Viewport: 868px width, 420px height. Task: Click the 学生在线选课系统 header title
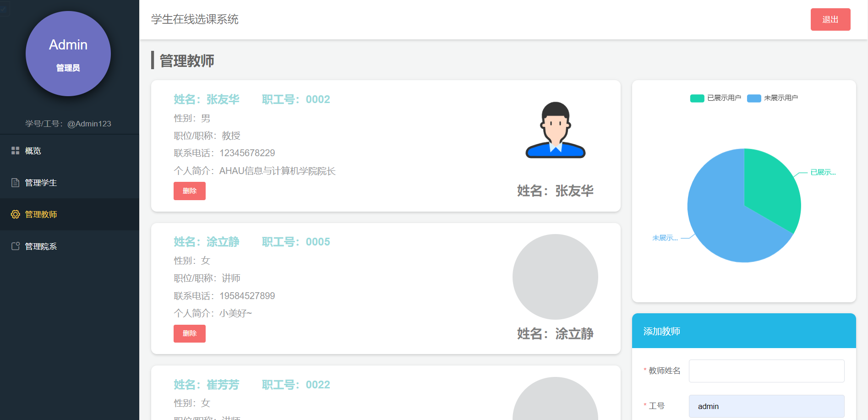pyautogui.click(x=195, y=19)
